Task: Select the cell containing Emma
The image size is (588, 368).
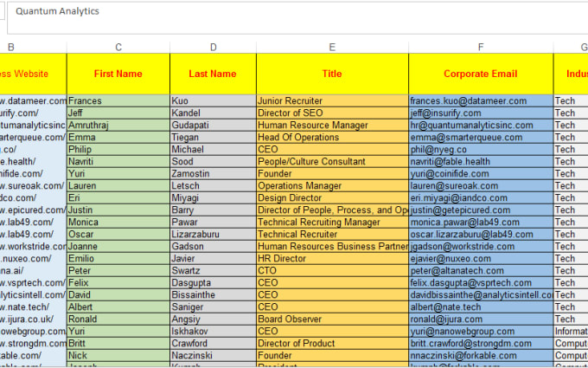Action: (x=118, y=138)
